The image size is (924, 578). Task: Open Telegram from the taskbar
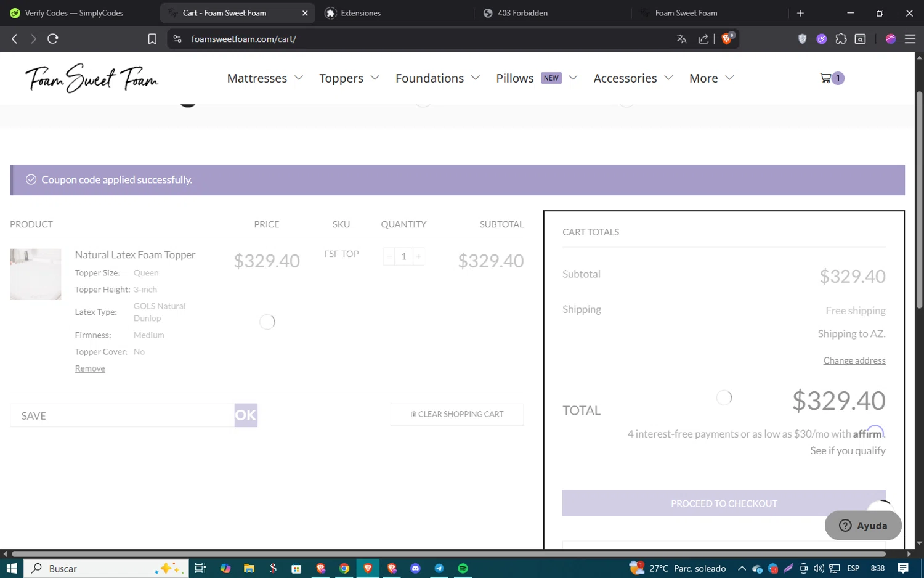[x=439, y=568]
